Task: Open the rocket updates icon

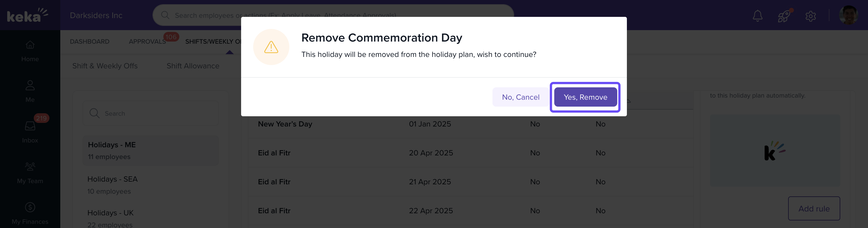Action: (784, 15)
